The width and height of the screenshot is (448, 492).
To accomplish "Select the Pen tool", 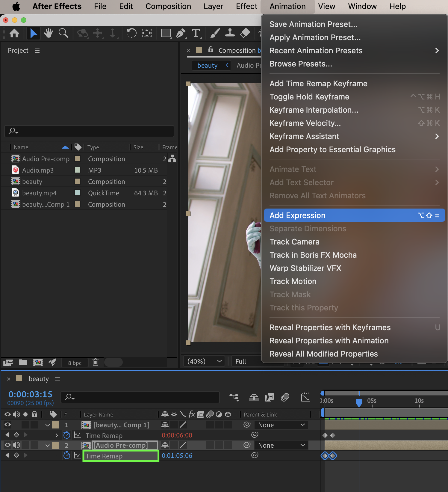I will tap(181, 33).
